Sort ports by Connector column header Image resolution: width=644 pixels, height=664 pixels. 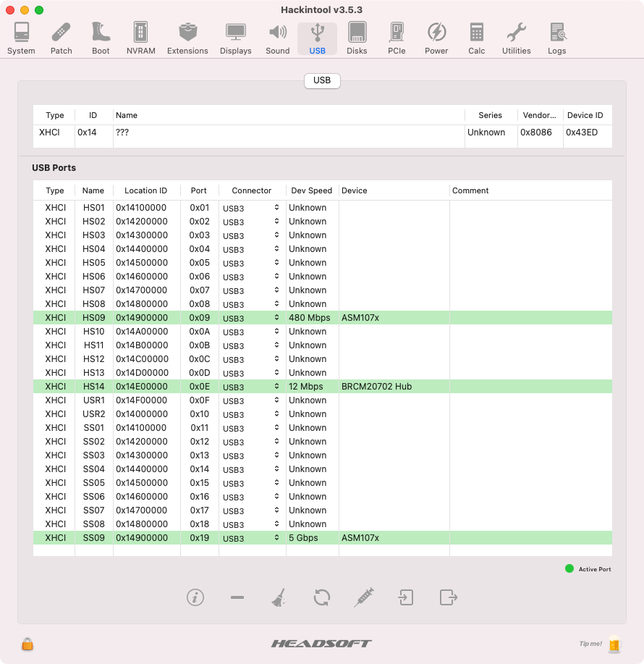pos(252,190)
